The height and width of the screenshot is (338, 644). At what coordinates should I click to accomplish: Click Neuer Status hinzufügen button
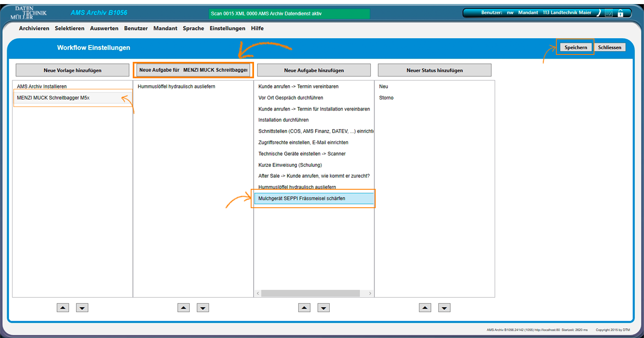coord(435,70)
